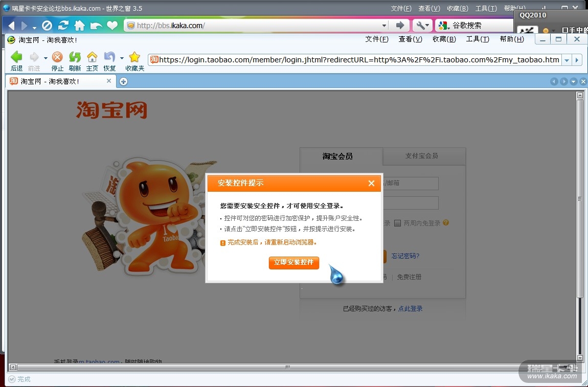Select the 淘宝网 - 淘我喜欢! browser tab
The width and height of the screenshot is (588, 387).
point(61,81)
